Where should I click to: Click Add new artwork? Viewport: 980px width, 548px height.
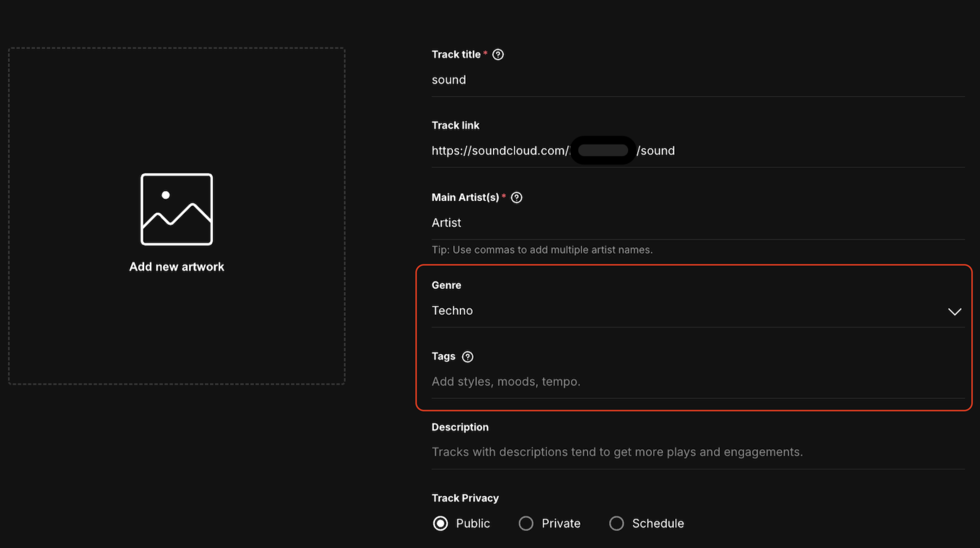tap(177, 267)
